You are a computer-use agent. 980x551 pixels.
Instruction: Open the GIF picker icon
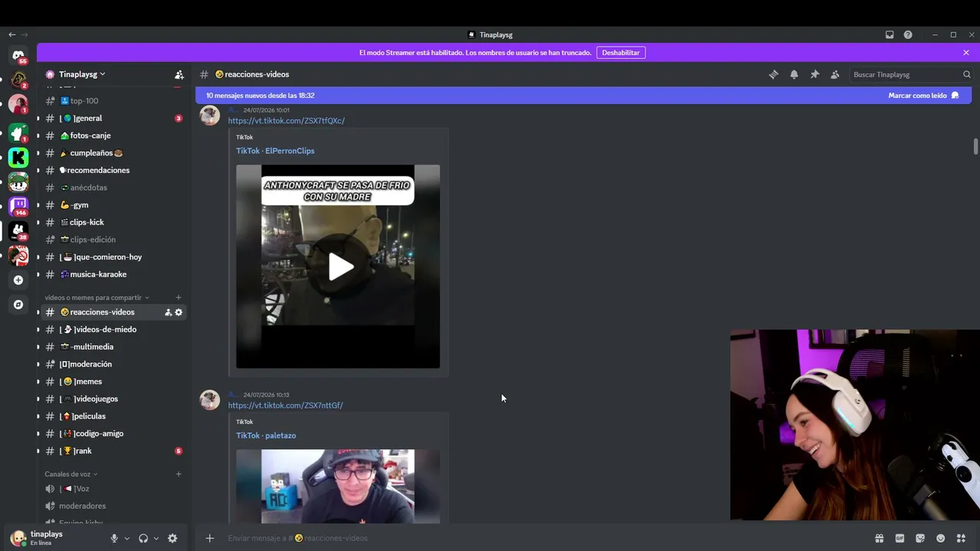point(900,538)
